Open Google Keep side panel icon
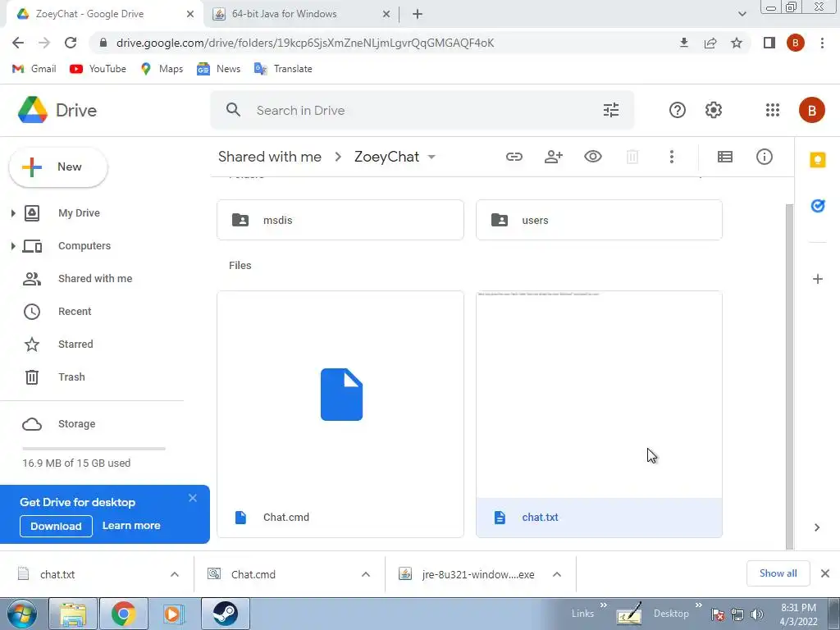 pos(818,160)
